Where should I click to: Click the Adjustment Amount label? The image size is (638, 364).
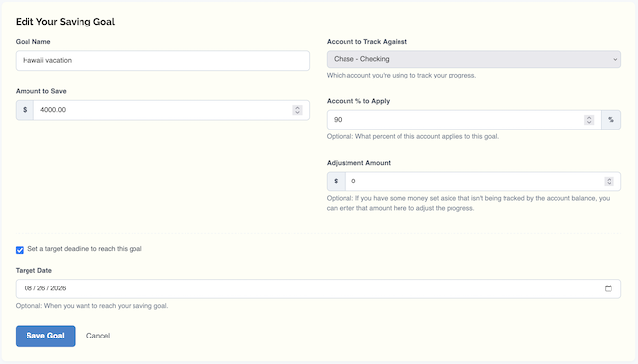358,163
